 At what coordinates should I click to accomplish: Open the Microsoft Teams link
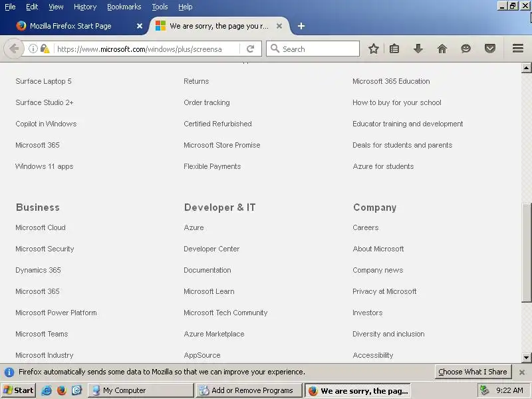[x=42, y=334]
